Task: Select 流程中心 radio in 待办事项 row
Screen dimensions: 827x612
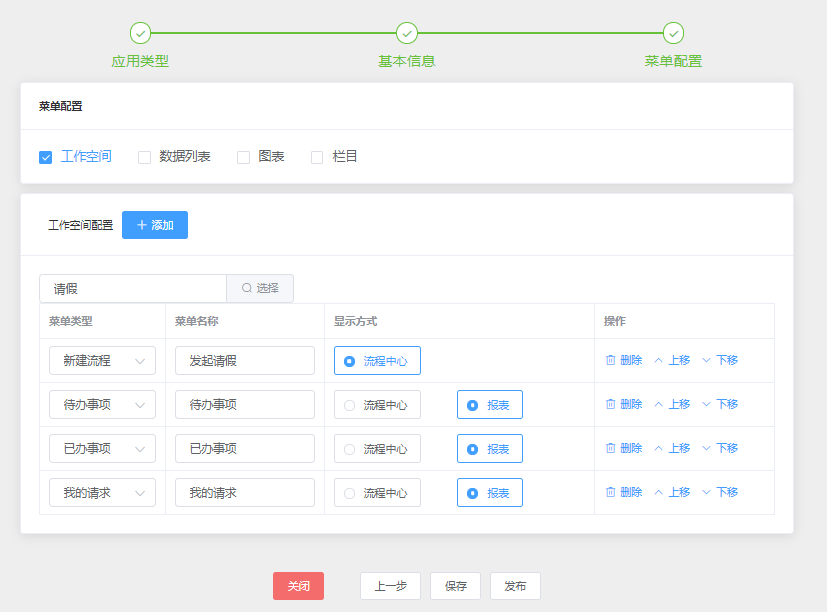Action: tap(350, 405)
